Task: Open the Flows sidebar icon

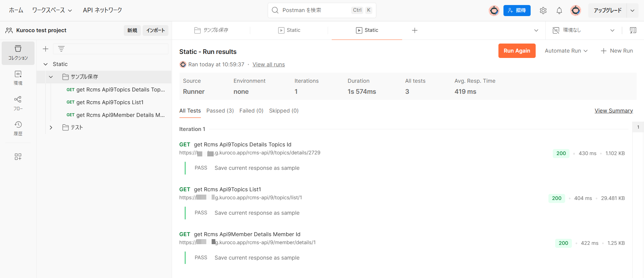Action: pos(18,103)
